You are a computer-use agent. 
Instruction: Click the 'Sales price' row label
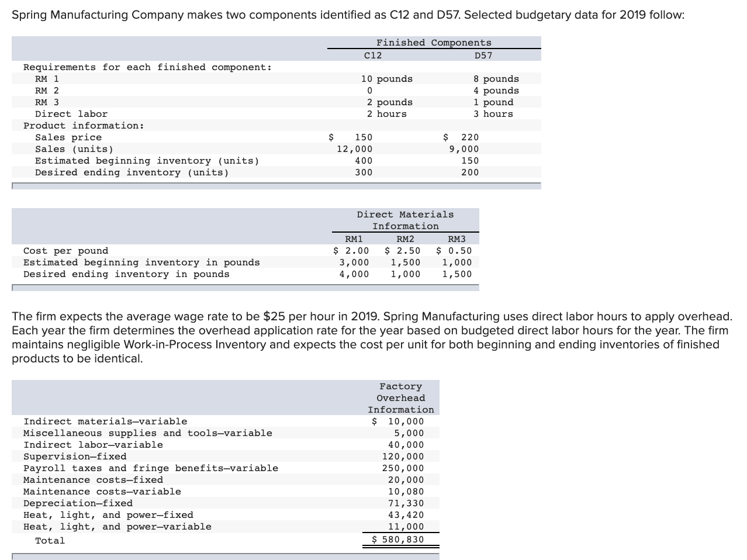(x=68, y=137)
